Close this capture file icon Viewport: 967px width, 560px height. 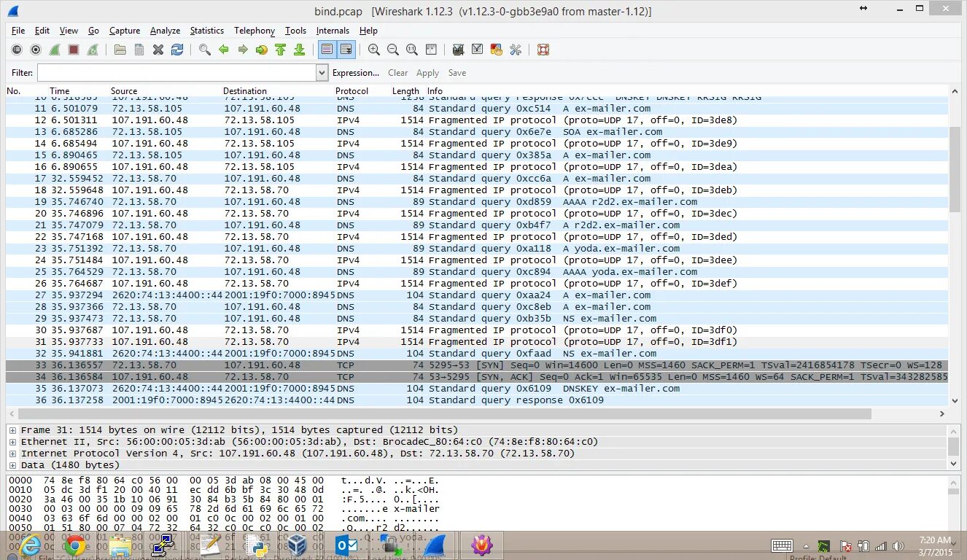[x=158, y=50]
